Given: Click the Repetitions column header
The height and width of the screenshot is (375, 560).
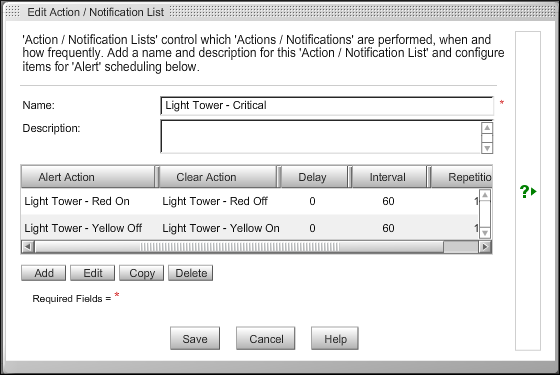Looking at the screenshot, I should [x=462, y=177].
